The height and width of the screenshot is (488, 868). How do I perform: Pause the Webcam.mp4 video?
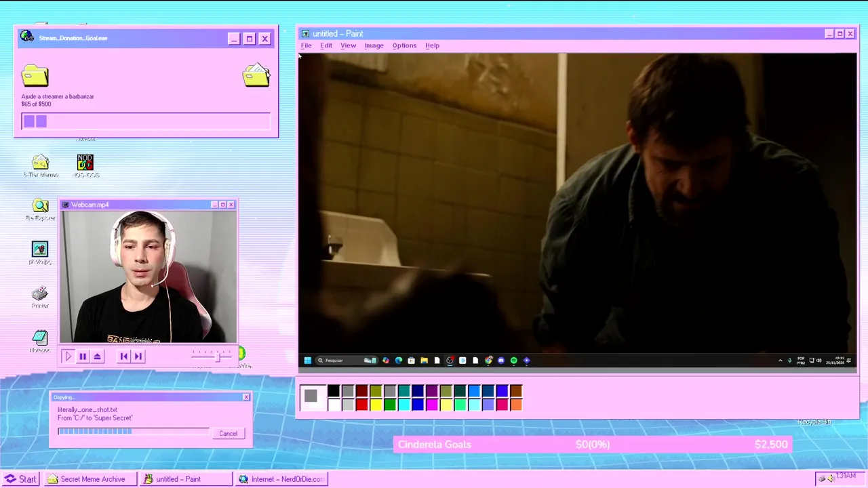pos(83,356)
